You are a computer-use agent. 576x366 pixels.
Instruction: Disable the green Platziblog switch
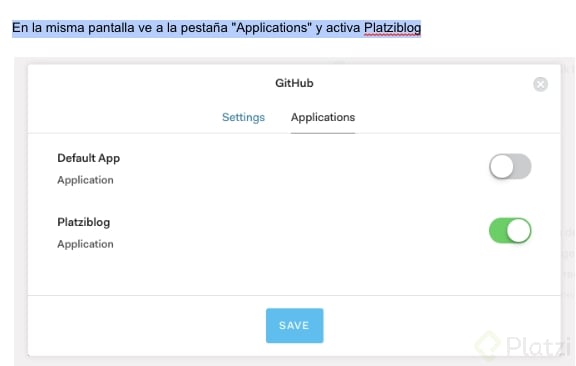click(510, 230)
